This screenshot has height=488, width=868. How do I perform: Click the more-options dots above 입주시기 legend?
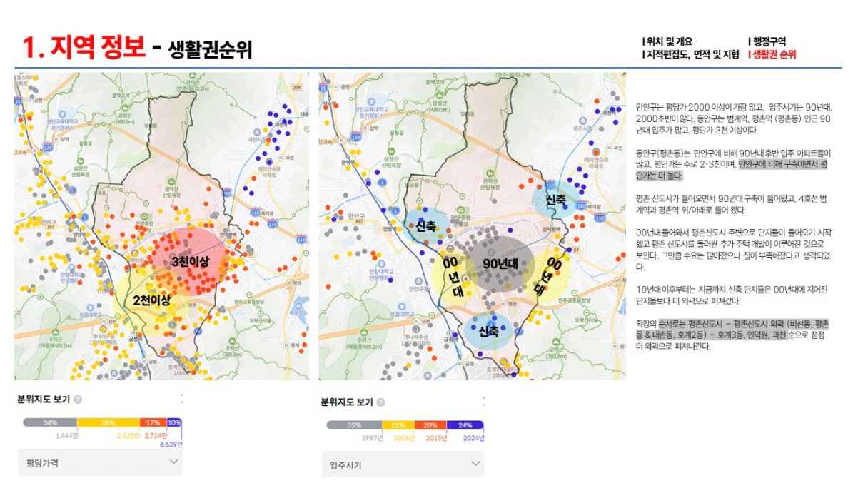coord(484,402)
